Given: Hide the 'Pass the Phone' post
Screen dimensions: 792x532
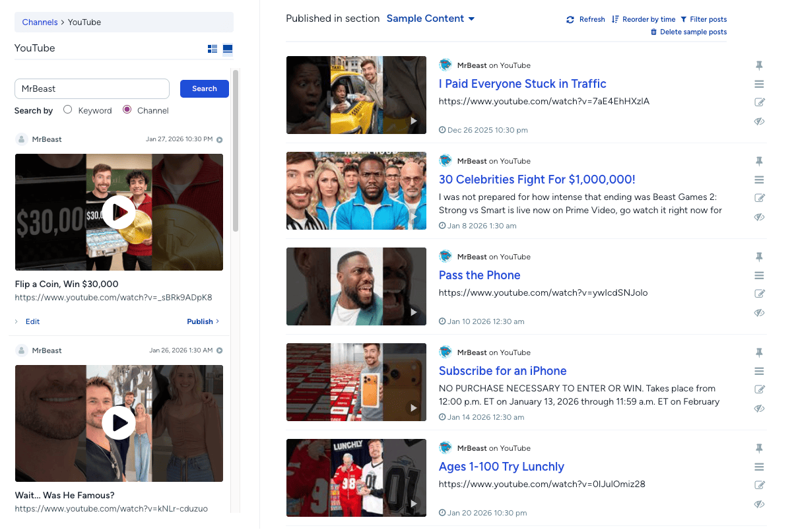Looking at the screenshot, I should pyautogui.click(x=759, y=313).
